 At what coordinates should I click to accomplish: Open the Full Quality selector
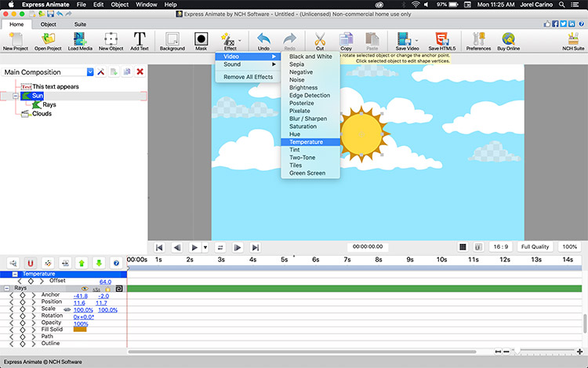click(535, 247)
